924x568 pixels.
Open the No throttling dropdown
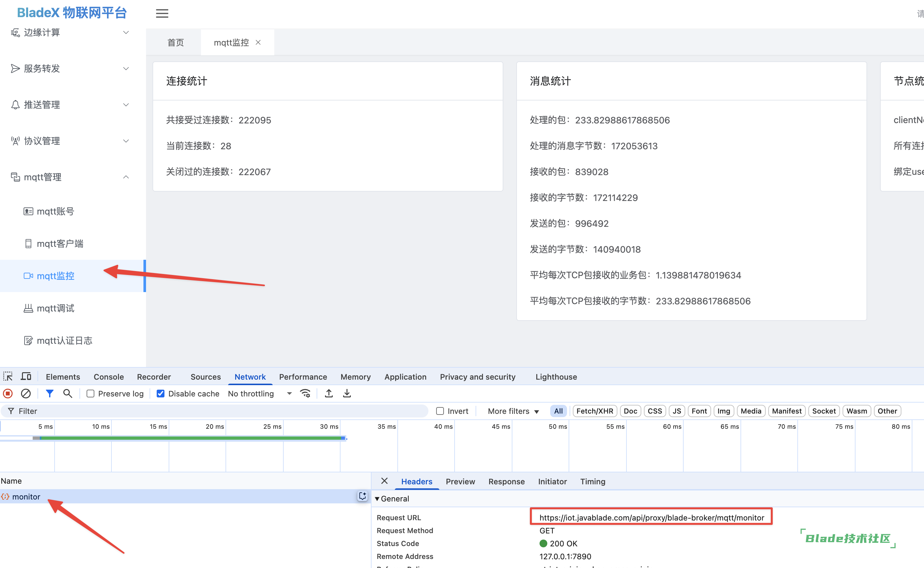click(260, 394)
